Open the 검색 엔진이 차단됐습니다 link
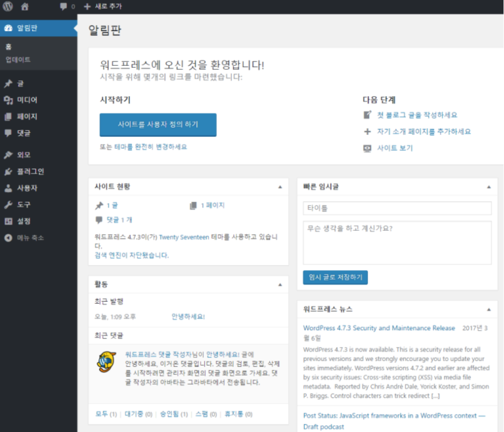Image resolution: width=504 pixels, height=432 pixels. [131, 255]
